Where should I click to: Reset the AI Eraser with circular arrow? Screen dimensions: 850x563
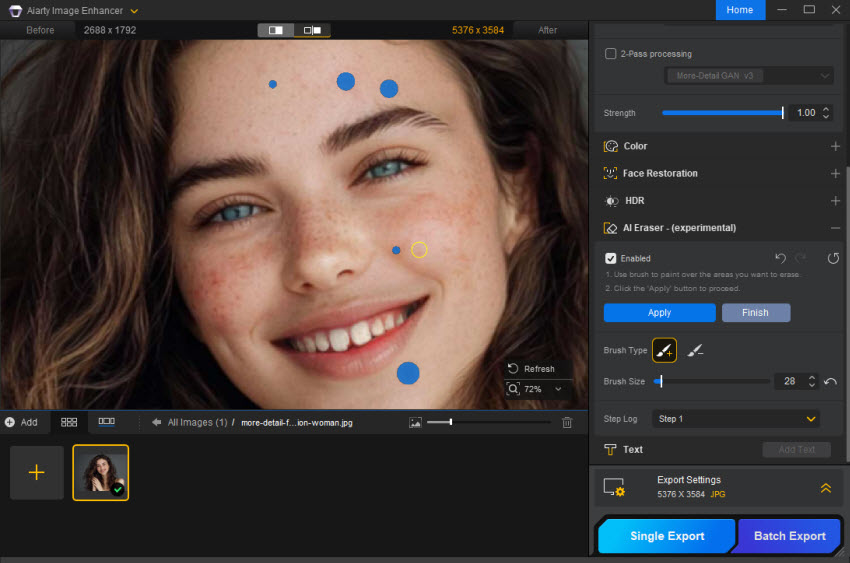click(x=833, y=258)
